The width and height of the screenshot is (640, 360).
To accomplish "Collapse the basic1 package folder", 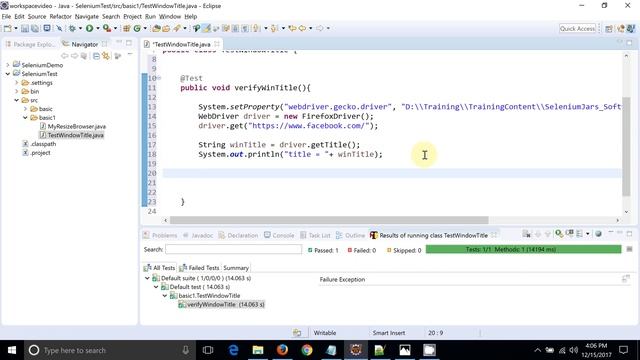I will (x=25, y=118).
